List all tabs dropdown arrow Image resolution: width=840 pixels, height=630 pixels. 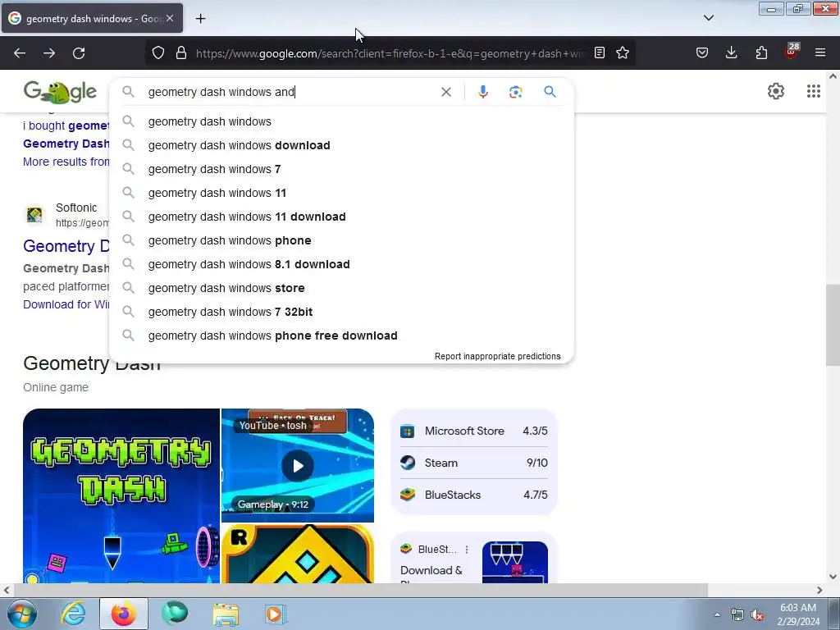click(708, 18)
